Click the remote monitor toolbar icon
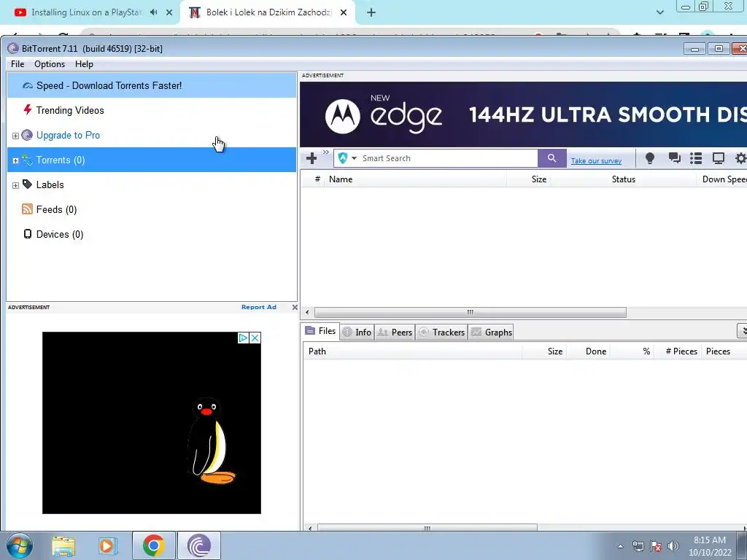 click(718, 158)
